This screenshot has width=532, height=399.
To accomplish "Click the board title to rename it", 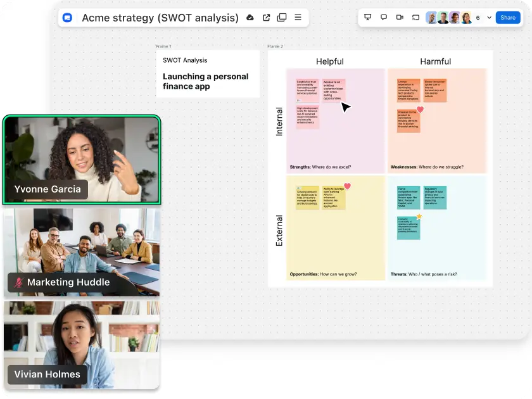I will (158, 18).
